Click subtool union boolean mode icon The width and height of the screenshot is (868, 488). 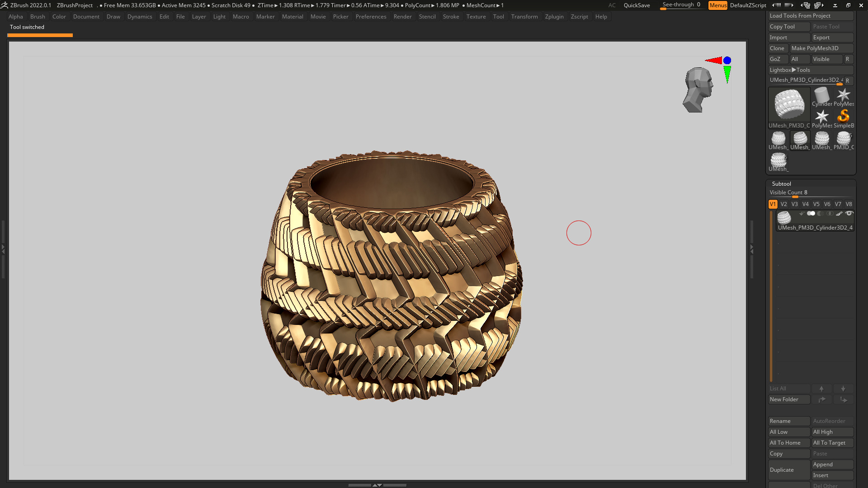pyautogui.click(x=811, y=213)
